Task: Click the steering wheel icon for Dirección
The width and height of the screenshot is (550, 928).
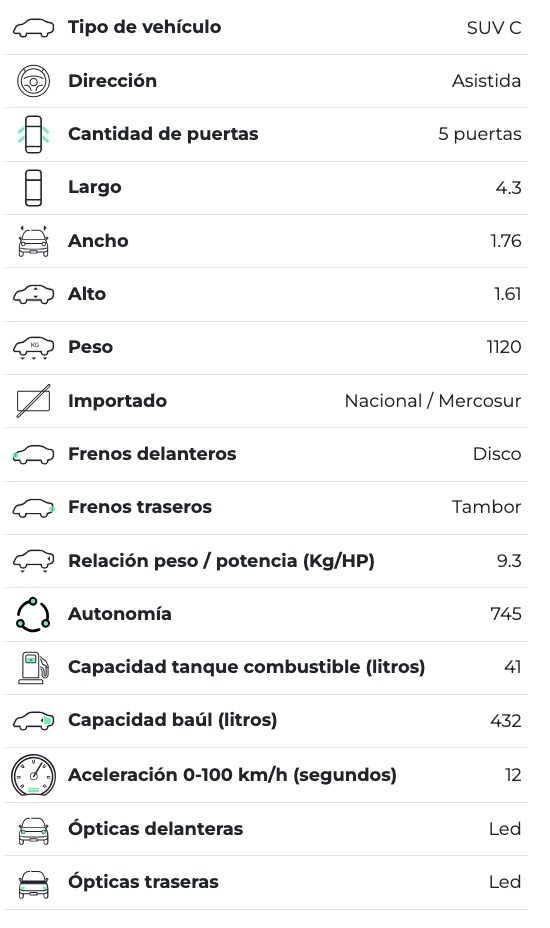Action: click(x=34, y=81)
